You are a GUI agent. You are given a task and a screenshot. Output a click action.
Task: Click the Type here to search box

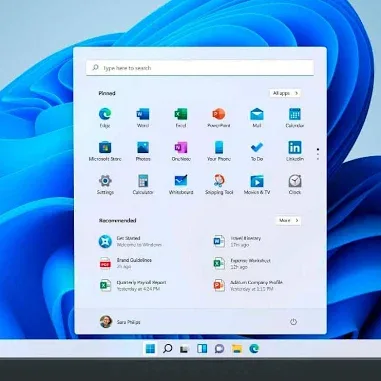[200, 68]
